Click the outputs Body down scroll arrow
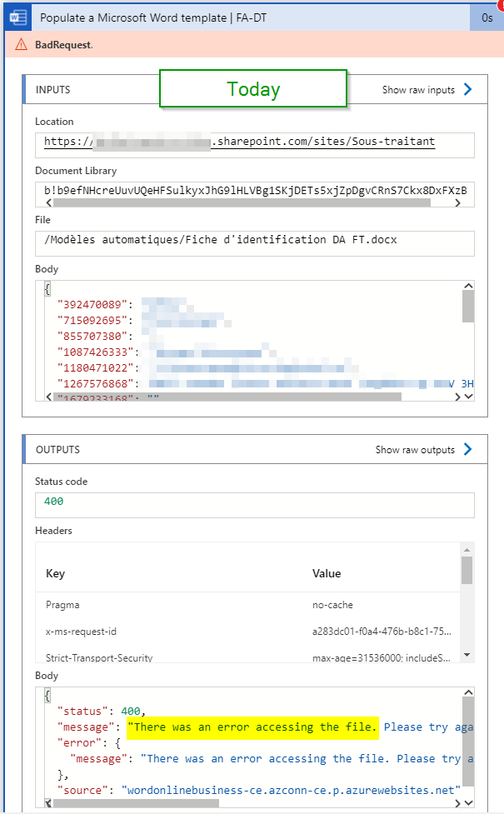Viewport: 504px width, 814px height. click(468, 803)
